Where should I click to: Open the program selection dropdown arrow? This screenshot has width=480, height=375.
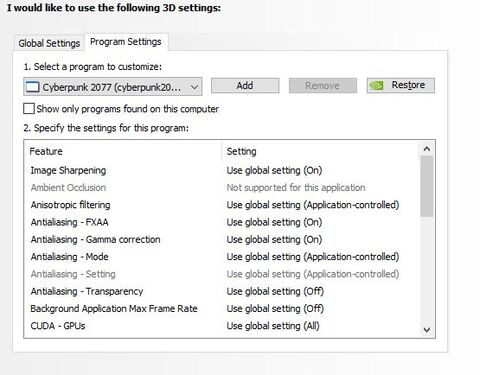(x=194, y=87)
